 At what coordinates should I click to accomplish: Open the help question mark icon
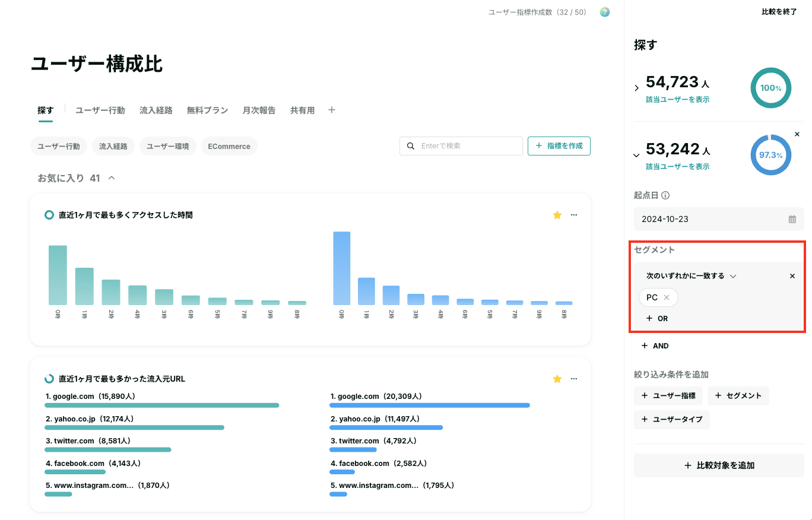point(605,12)
